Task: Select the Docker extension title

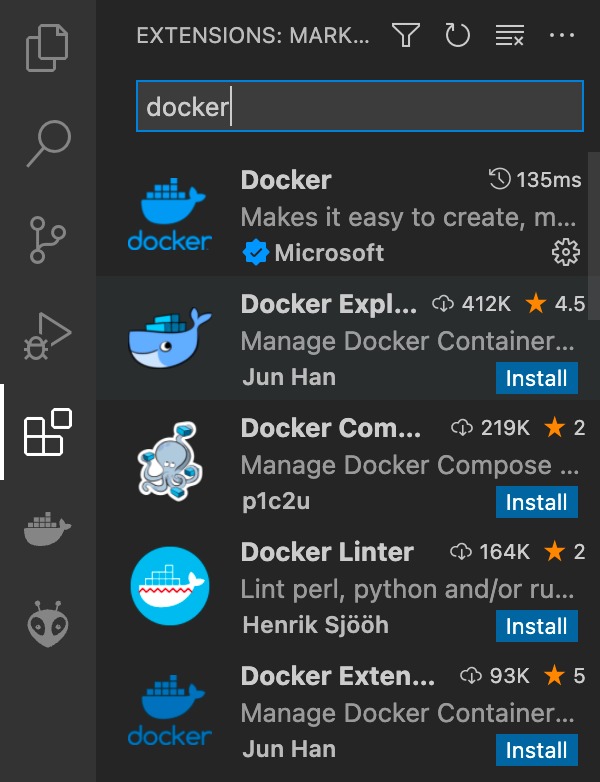Action: 286,180
